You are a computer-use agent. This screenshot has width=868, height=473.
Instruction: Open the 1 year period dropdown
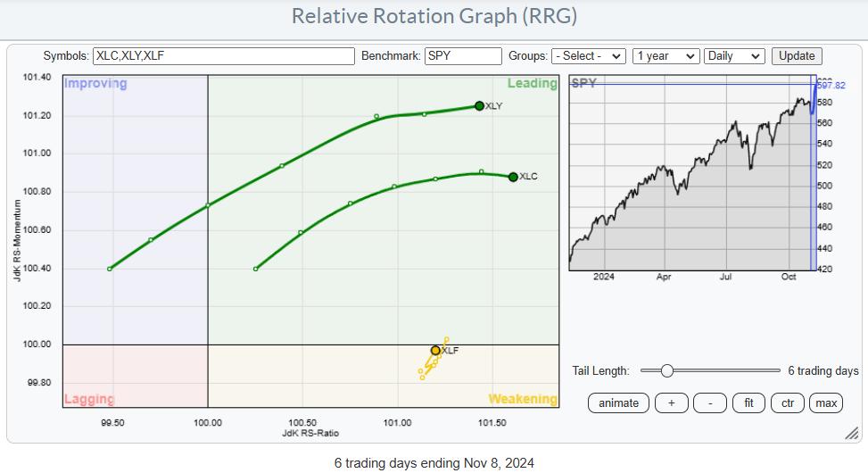(x=665, y=55)
